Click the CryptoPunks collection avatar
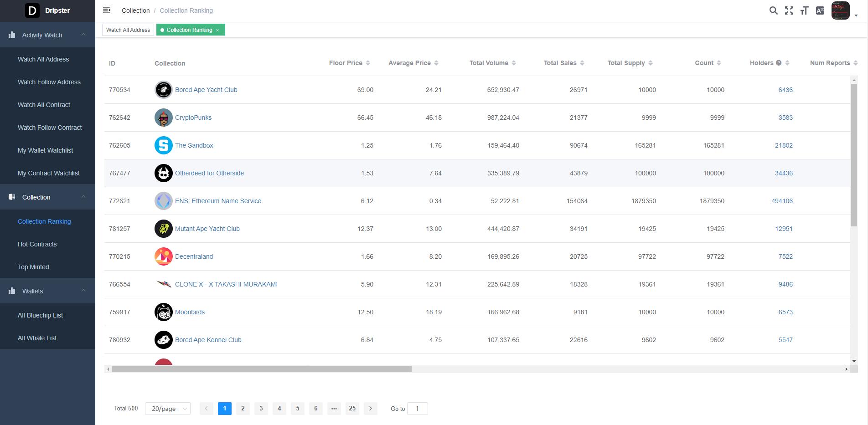This screenshot has width=868, height=425. [164, 118]
